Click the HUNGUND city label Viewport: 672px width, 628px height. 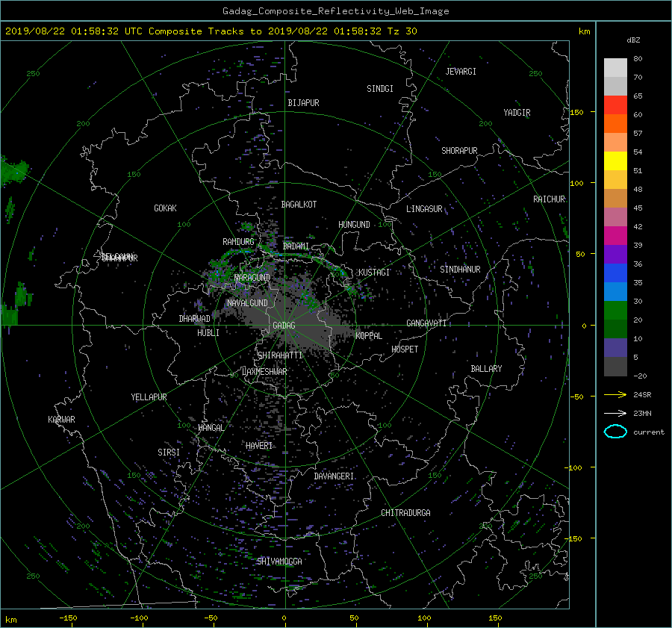pos(354,225)
